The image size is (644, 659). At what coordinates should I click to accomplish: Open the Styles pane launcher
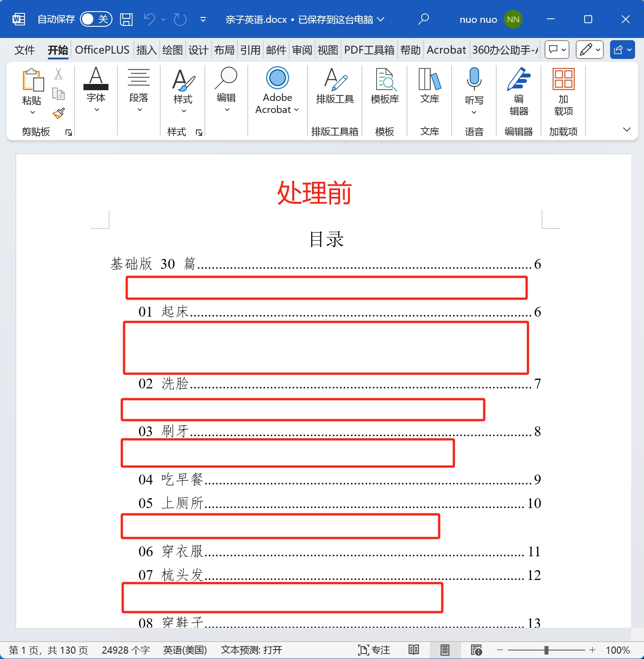pyautogui.click(x=199, y=132)
